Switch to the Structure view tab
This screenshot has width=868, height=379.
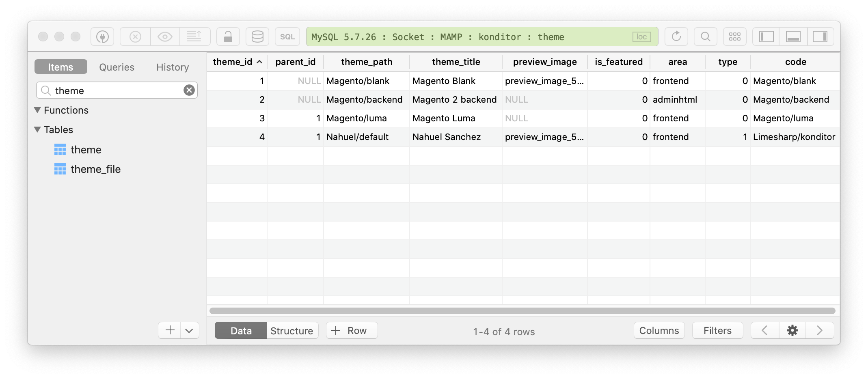coord(292,331)
